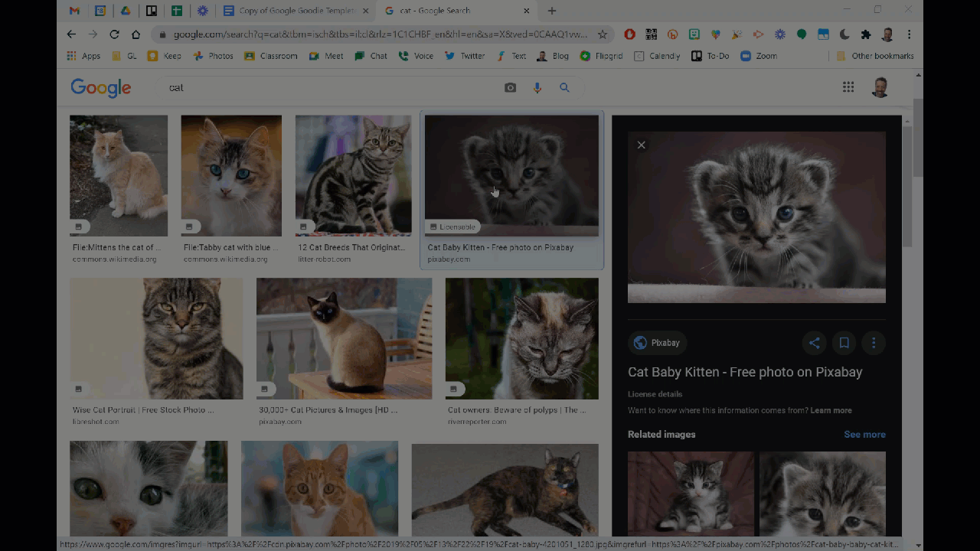Go back to the previous page
This screenshot has width=980, height=551.
71,34
